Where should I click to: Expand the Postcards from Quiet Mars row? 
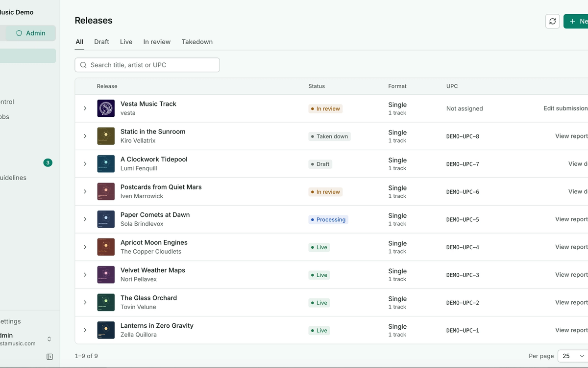pos(85,191)
